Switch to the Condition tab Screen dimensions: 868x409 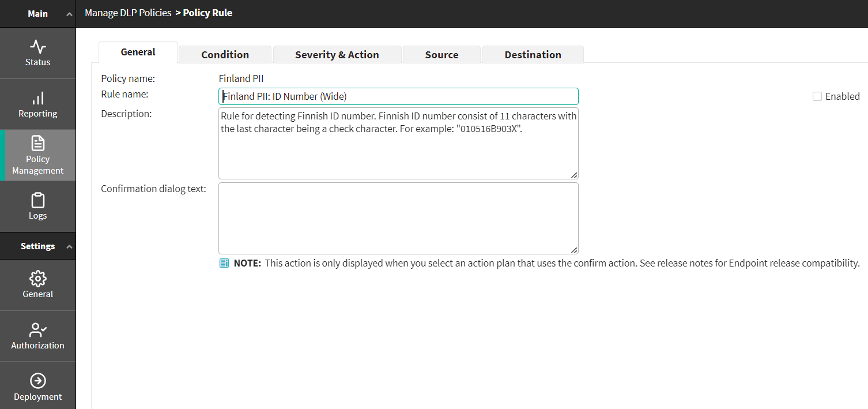point(225,55)
